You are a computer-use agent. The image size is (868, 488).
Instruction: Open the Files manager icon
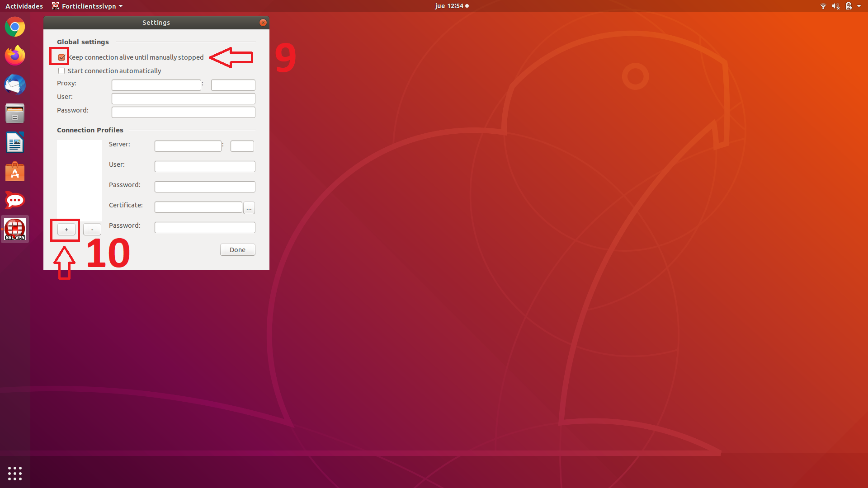[x=15, y=113]
